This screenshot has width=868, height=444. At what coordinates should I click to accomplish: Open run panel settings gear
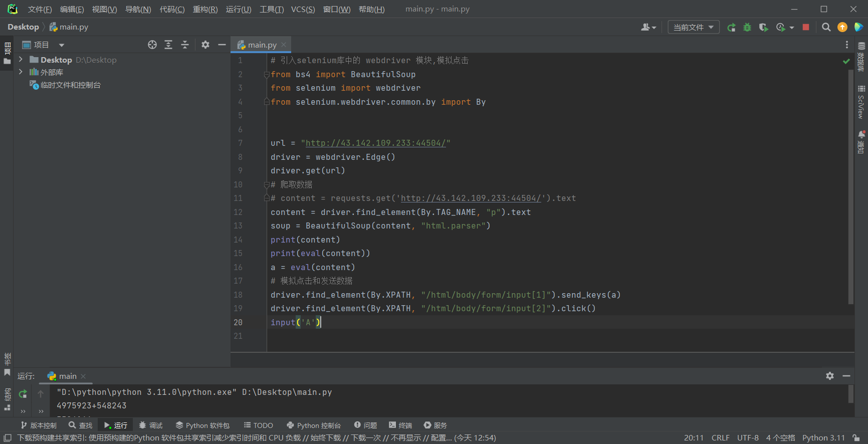[830, 376]
